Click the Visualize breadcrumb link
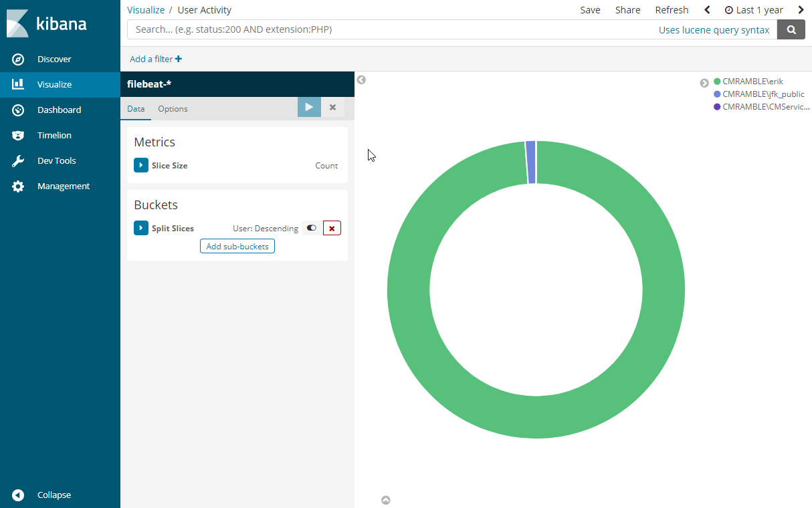The image size is (812, 508). pos(146,10)
